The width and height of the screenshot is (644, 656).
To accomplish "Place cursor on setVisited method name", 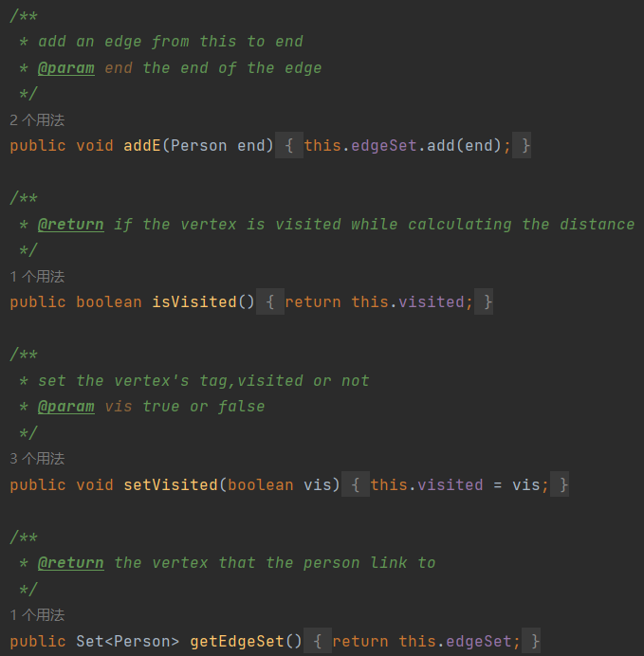I will pos(171,485).
